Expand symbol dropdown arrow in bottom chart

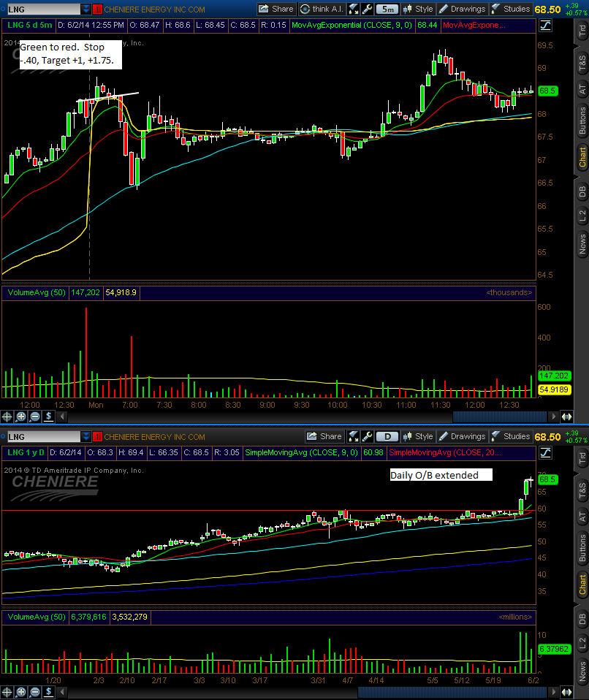click(x=86, y=437)
